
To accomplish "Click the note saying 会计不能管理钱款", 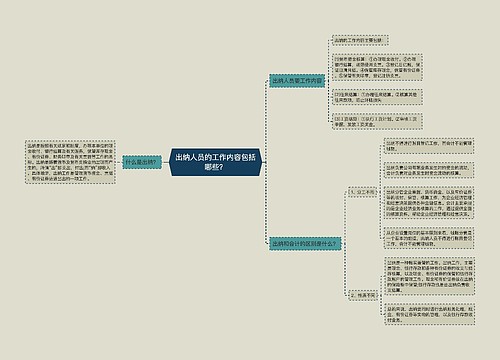I will [429, 146].
